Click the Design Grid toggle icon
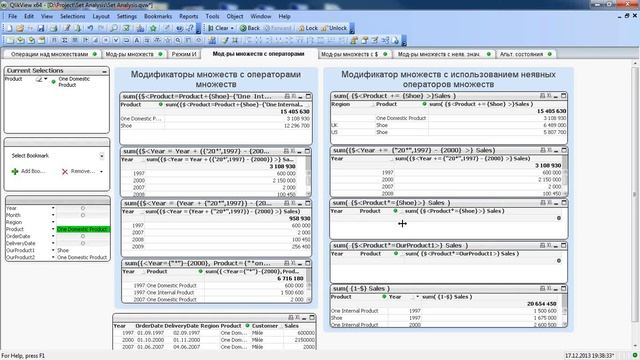Image resolution: width=640 pixels, height=360 pixels. (x=235, y=40)
